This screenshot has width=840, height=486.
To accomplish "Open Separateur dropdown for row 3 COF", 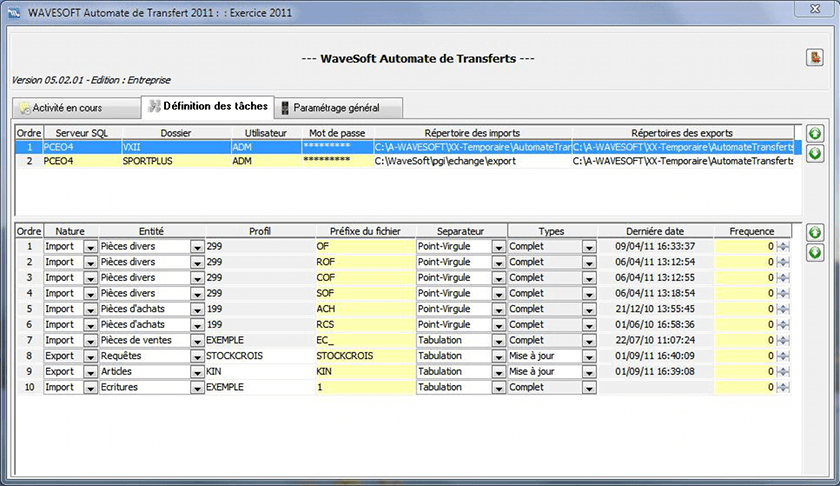I will [499, 279].
